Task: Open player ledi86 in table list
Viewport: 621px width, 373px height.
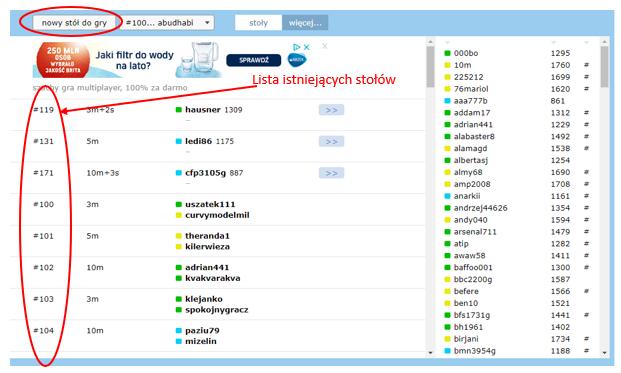Action: [x=198, y=141]
